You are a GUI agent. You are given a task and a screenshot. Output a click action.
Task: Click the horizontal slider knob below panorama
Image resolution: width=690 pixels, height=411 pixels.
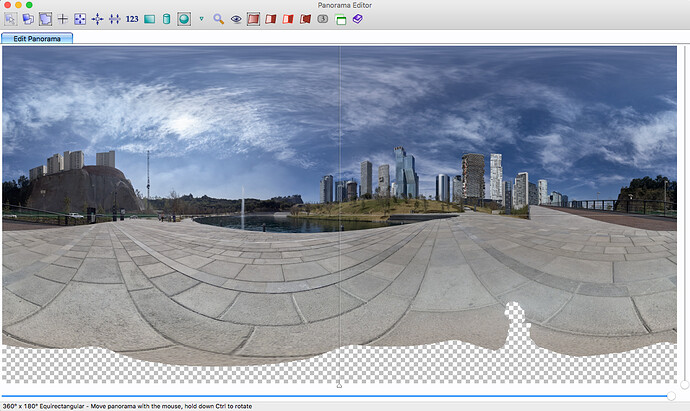671,396
